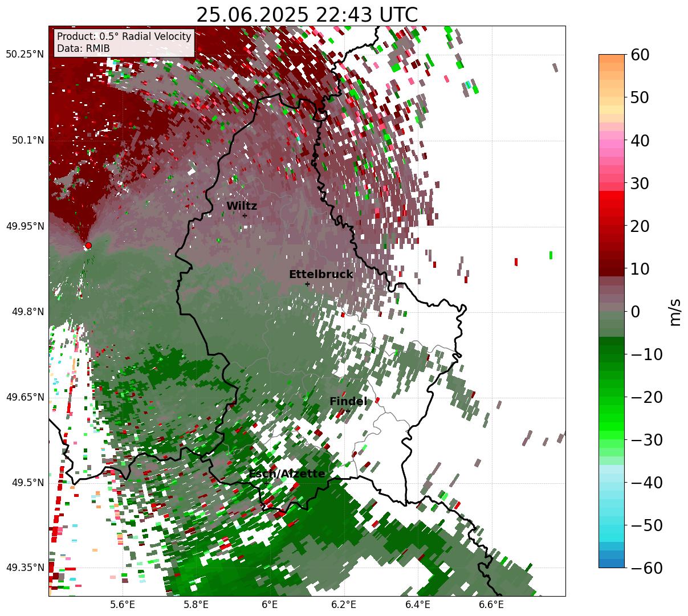This screenshot has width=688, height=616.
Task: Click the "Data: RMIB" text
Action: tap(83, 49)
